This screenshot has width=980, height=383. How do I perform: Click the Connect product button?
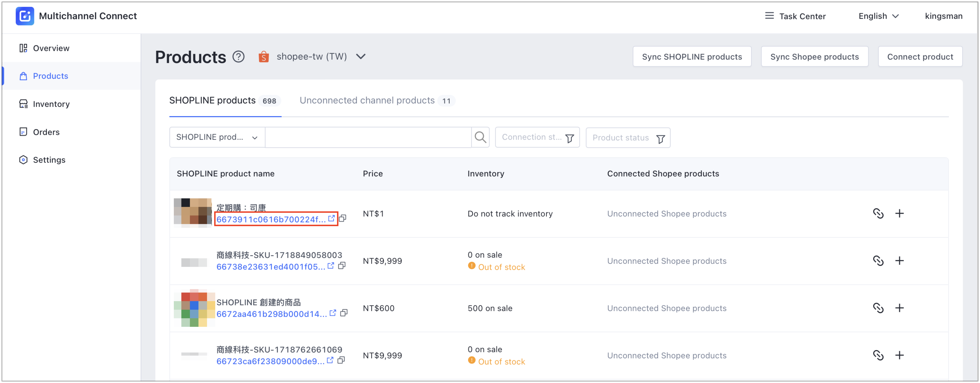[920, 57]
